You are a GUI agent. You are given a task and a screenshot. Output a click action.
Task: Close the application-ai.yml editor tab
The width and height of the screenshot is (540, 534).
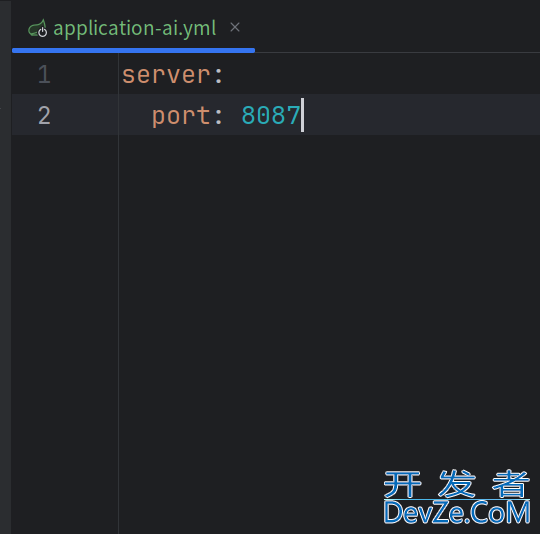coord(235,27)
